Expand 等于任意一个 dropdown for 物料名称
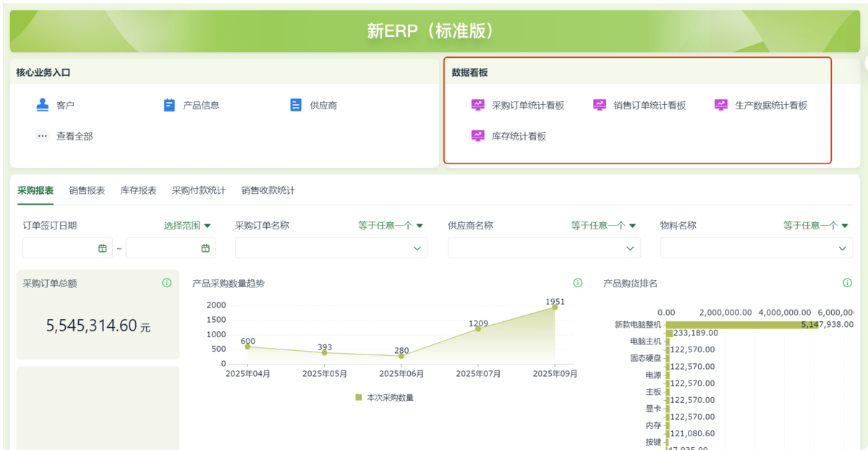 [815, 226]
